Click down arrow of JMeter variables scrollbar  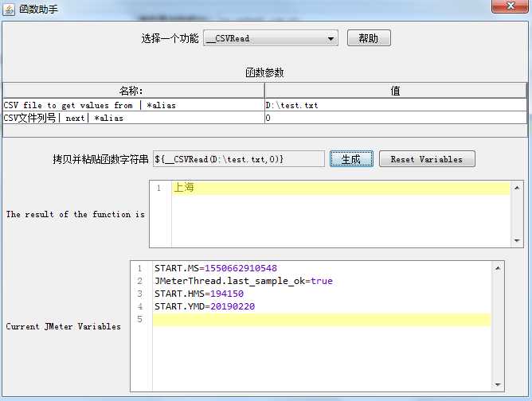tap(498, 384)
